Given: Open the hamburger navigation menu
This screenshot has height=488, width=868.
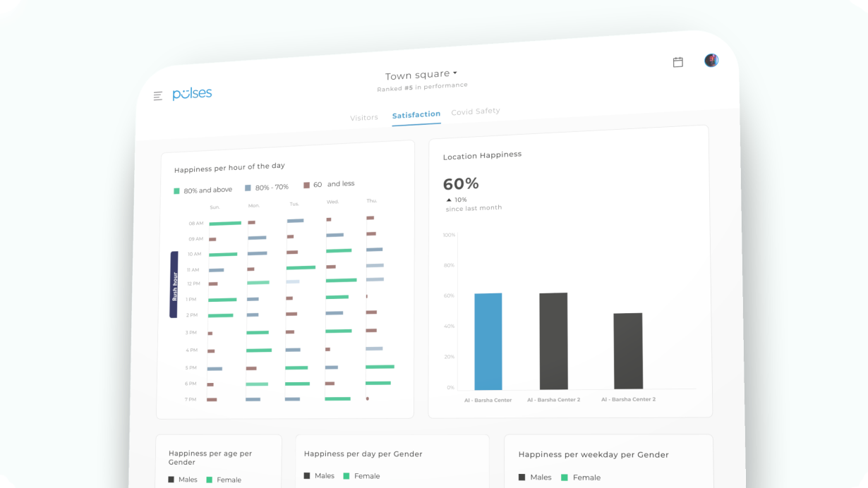Looking at the screenshot, I should pos(158,96).
